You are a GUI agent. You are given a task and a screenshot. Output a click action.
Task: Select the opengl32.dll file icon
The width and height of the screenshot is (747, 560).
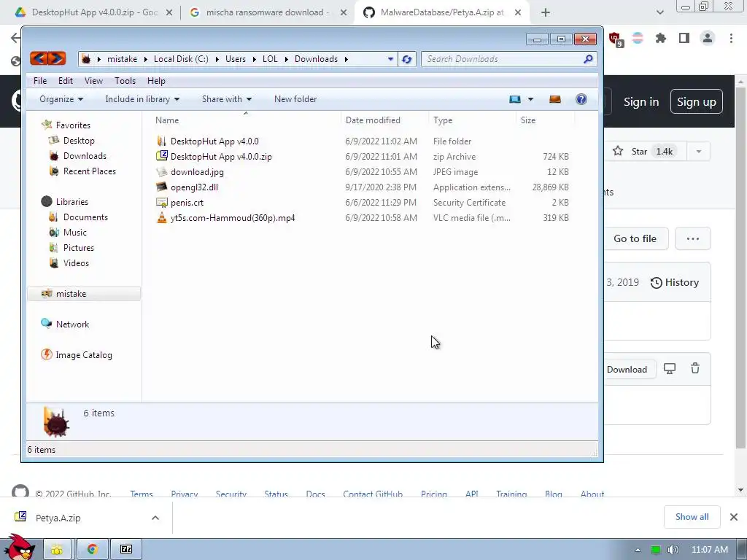(161, 187)
